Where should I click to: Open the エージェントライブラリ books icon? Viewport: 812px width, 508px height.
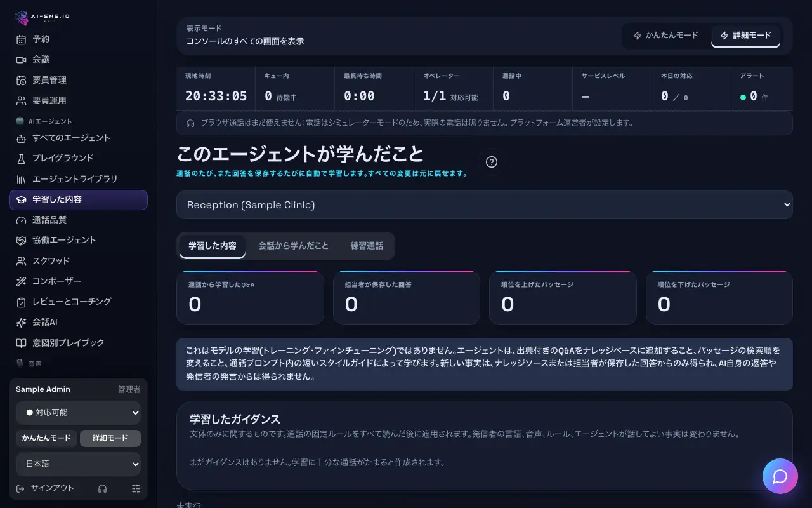point(21,179)
